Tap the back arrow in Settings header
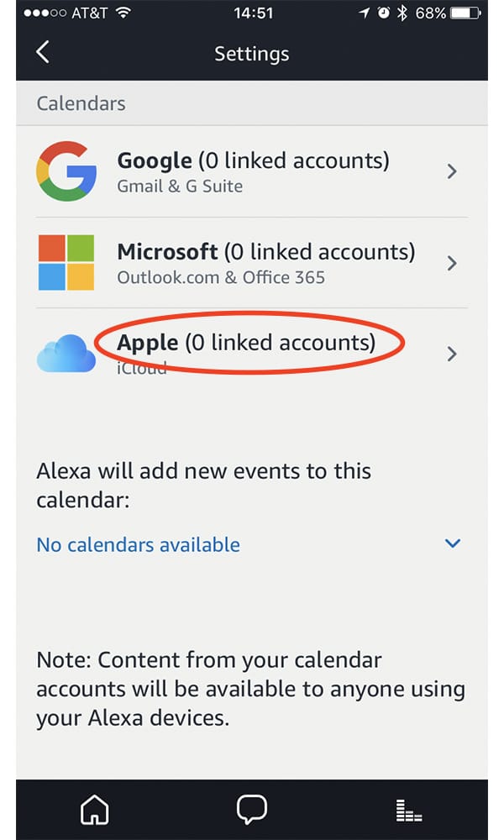The width and height of the screenshot is (504, 840). click(x=43, y=52)
